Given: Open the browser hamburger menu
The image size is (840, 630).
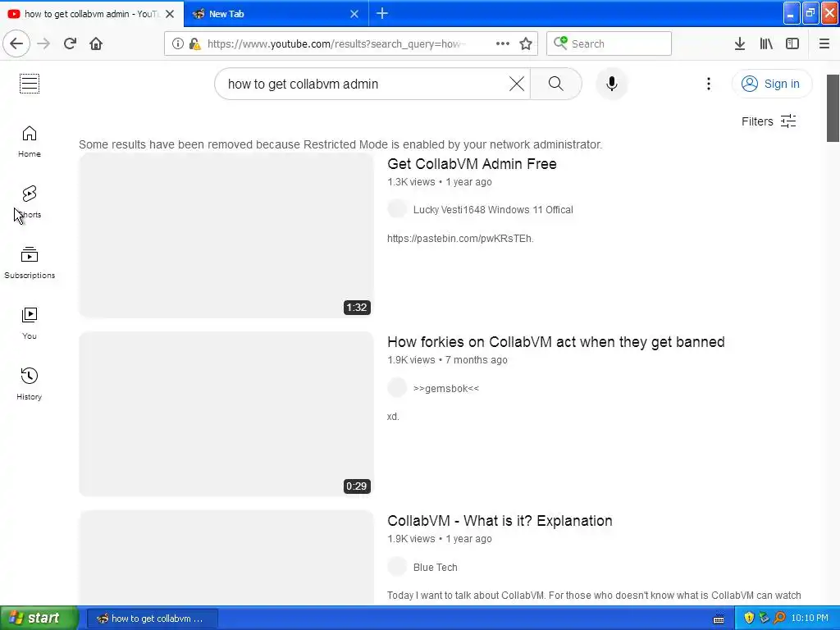Looking at the screenshot, I should pos(824,43).
